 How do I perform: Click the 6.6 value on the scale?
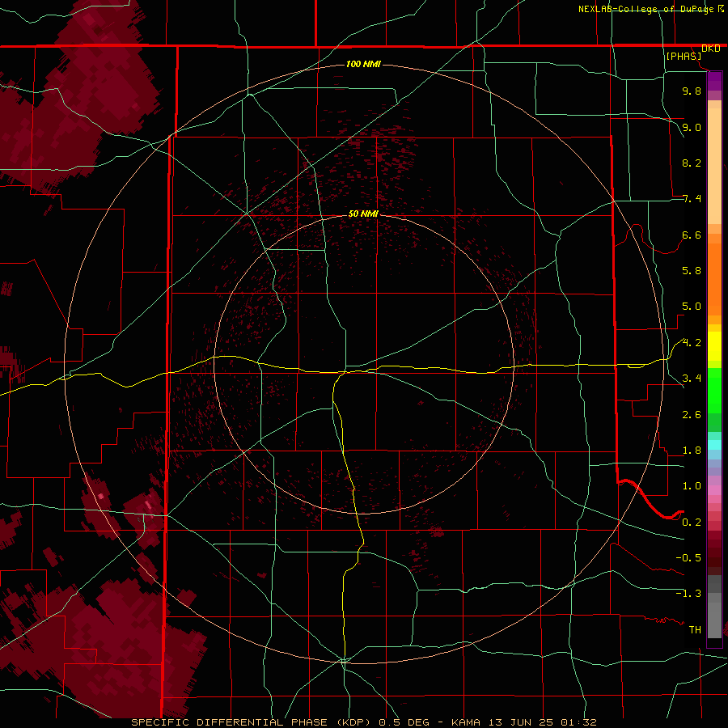coord(692,235)
